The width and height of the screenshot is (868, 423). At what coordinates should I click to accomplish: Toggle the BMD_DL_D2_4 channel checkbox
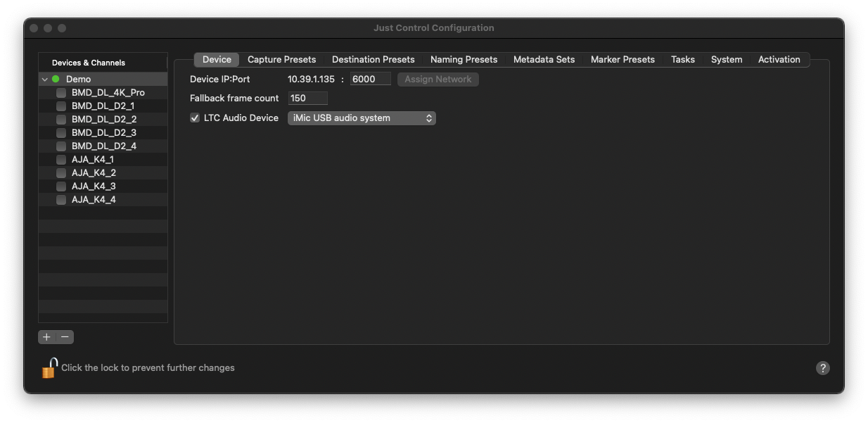[x=61, y=146]
